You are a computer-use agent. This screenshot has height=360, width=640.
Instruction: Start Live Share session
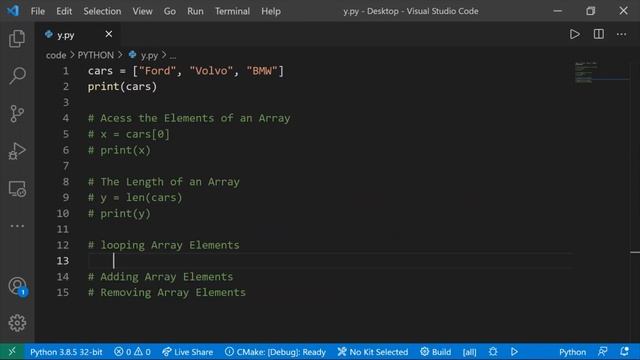pyautogui.click(x=188, y=352)
